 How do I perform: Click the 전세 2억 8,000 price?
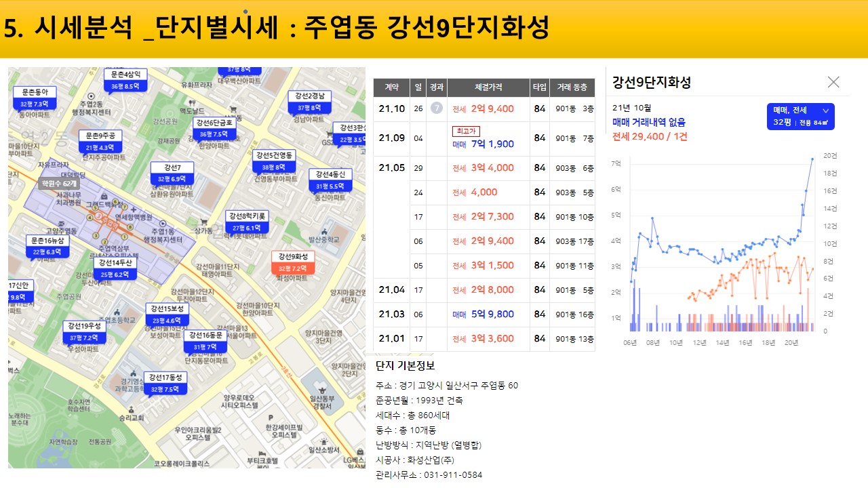pyautogui.click(x=484, y=290)
